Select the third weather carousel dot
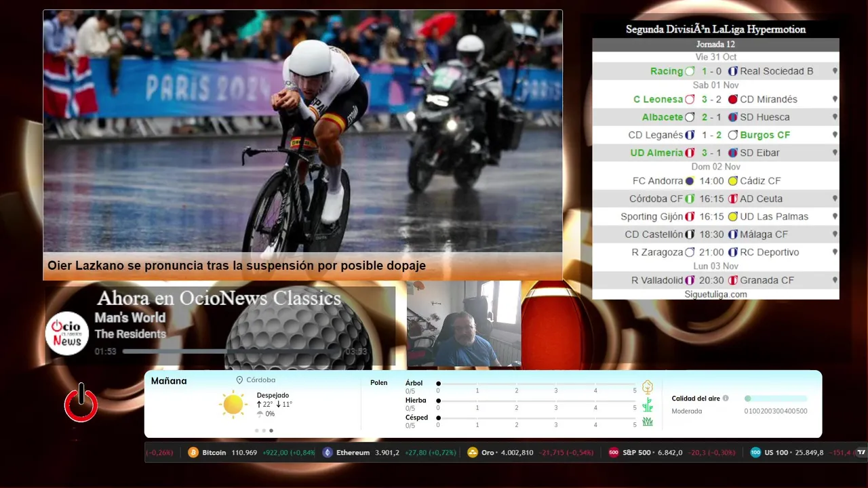The height and width of the screenshot is (488, 868). coord(271,430)
